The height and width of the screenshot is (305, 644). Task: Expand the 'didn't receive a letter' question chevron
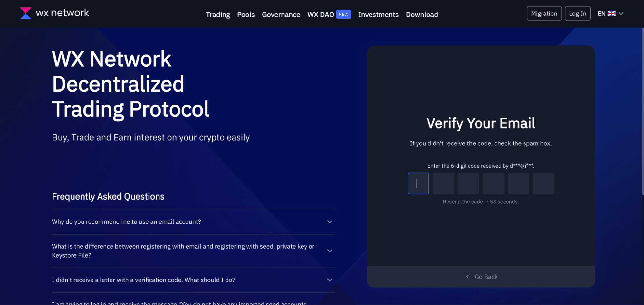coord(330,280)
